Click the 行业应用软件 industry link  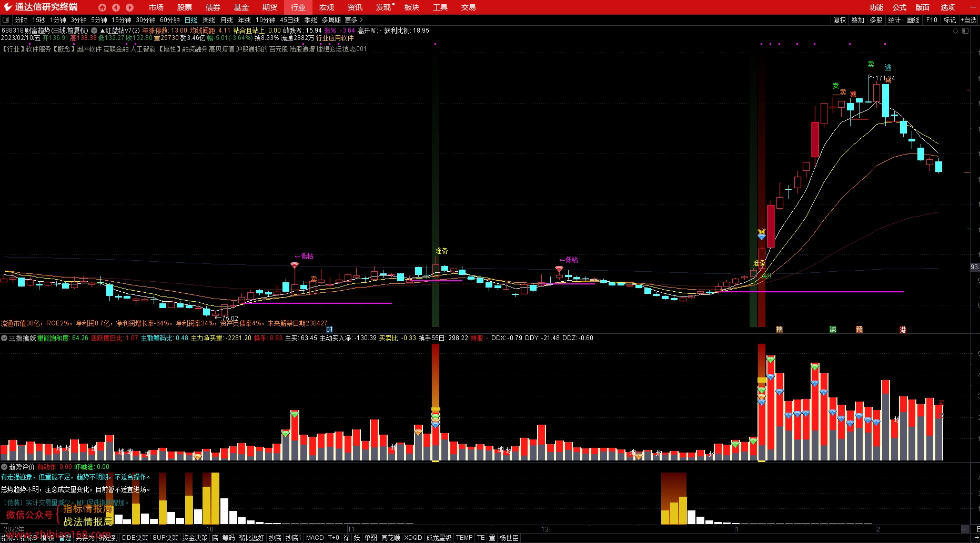[335, 38]
